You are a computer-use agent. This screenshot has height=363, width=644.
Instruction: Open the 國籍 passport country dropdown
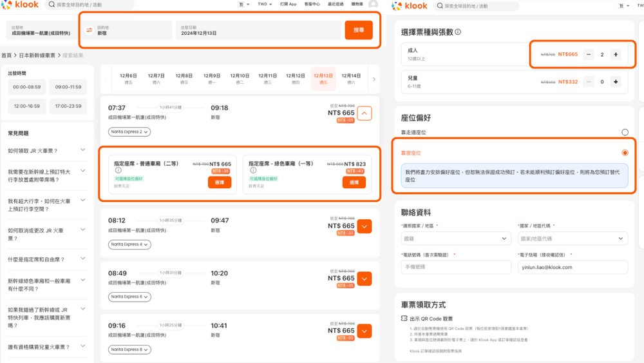(x=455, y=239)
